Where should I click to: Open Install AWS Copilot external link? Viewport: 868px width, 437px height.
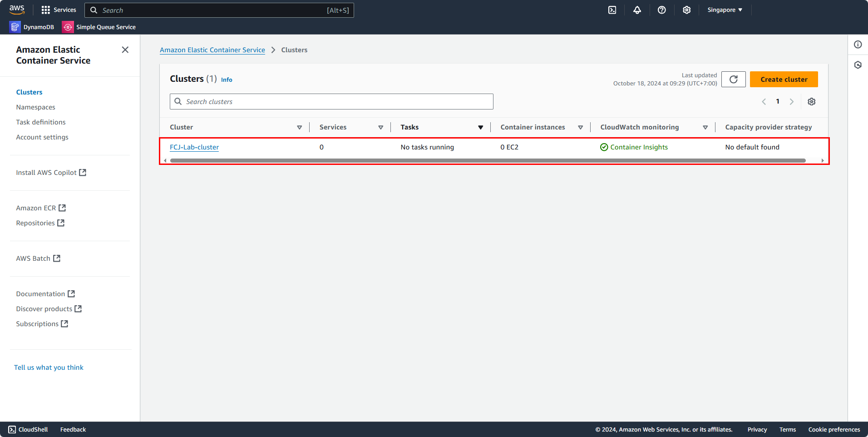click(x=51, y=173)
